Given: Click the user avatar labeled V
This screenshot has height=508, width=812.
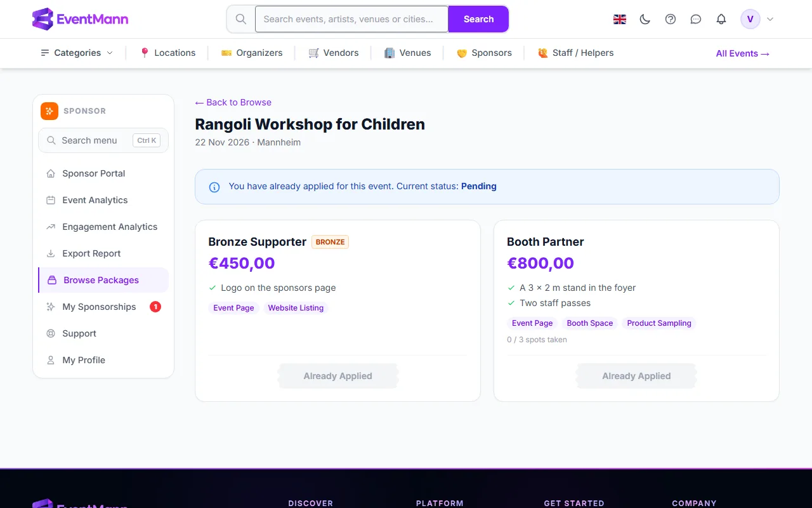Looking at the screenshot, I should (x=750, y=19).
